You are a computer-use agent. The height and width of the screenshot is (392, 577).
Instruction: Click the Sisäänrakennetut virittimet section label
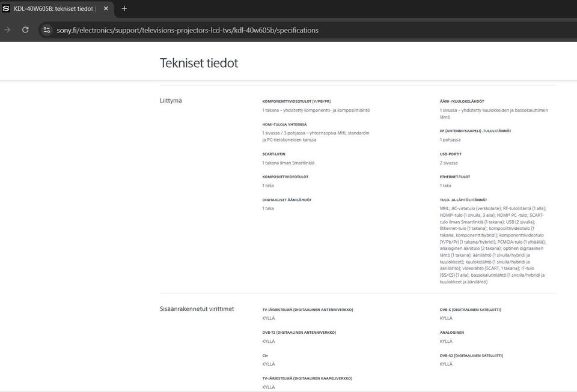pos(197,309)
